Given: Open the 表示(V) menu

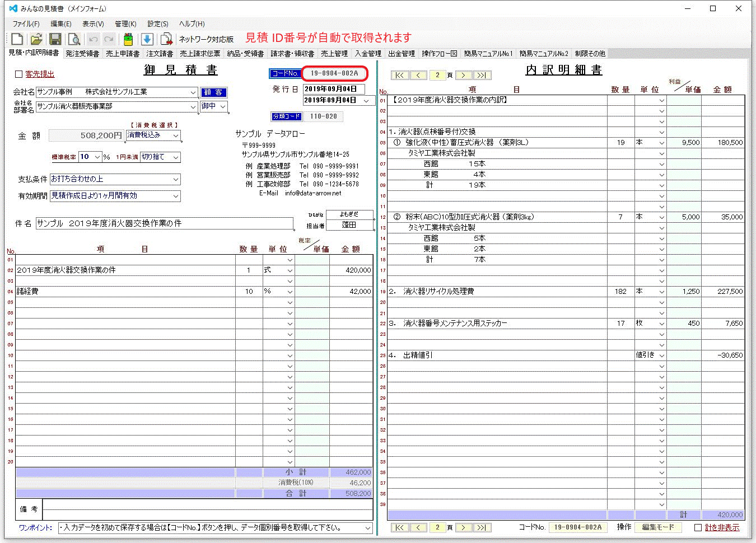Looking at the screenshot, I should coord(93,24).
